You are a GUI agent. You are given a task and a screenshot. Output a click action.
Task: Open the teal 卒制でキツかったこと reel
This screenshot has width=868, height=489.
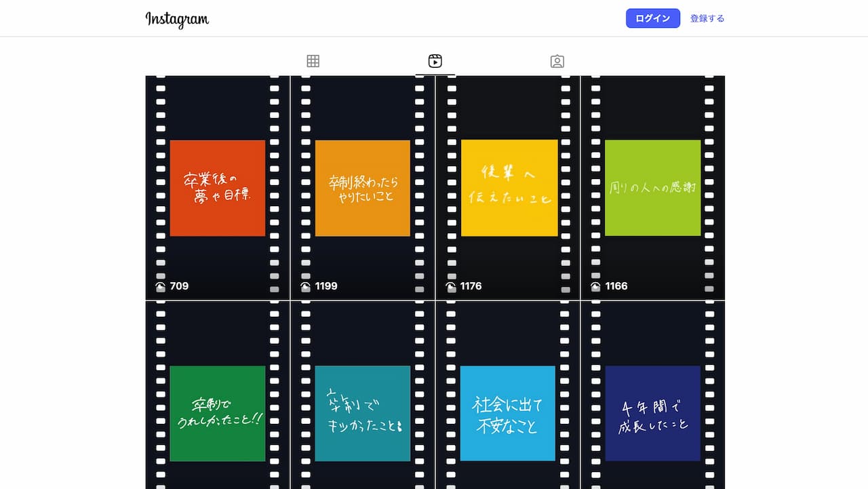362,413
